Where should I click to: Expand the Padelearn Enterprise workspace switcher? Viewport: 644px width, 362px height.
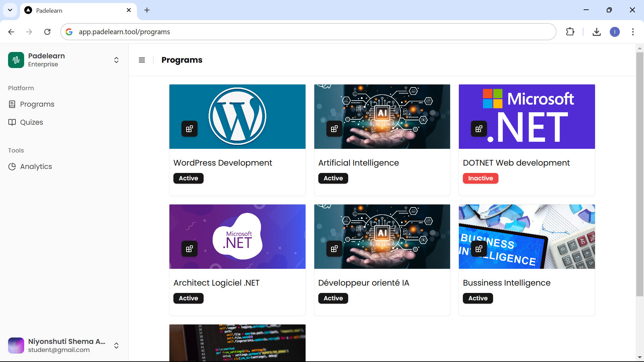pyautogui.click(x=116, y=60)
